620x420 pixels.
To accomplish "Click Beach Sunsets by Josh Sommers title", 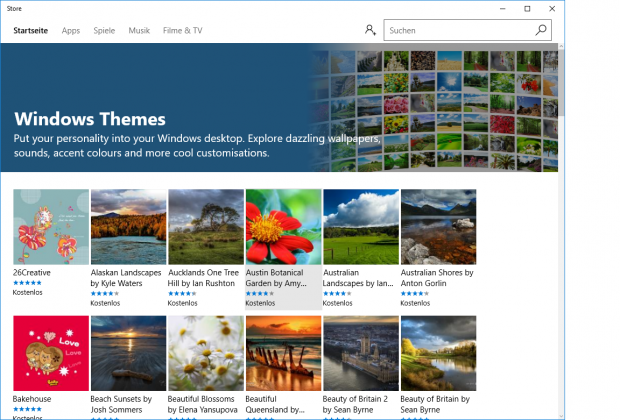I will pos(121,404).
